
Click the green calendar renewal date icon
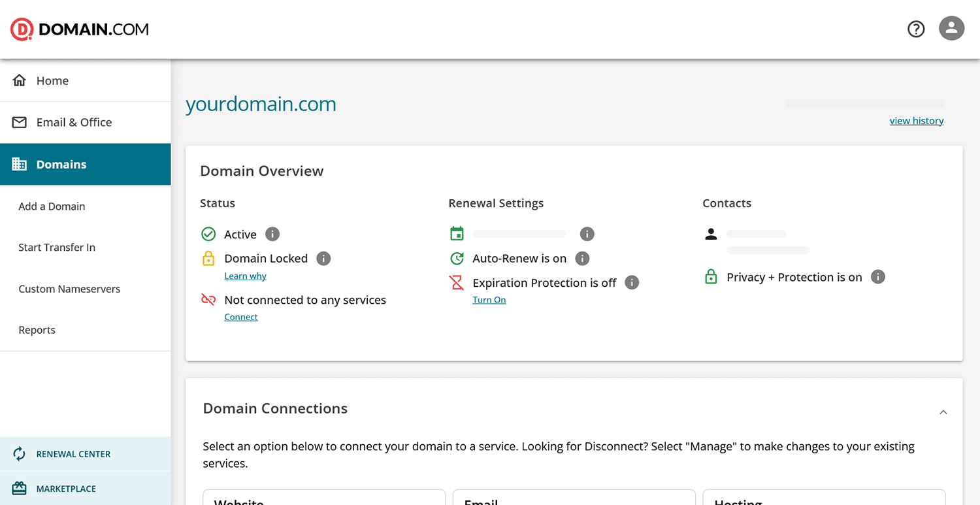point(457,233)
